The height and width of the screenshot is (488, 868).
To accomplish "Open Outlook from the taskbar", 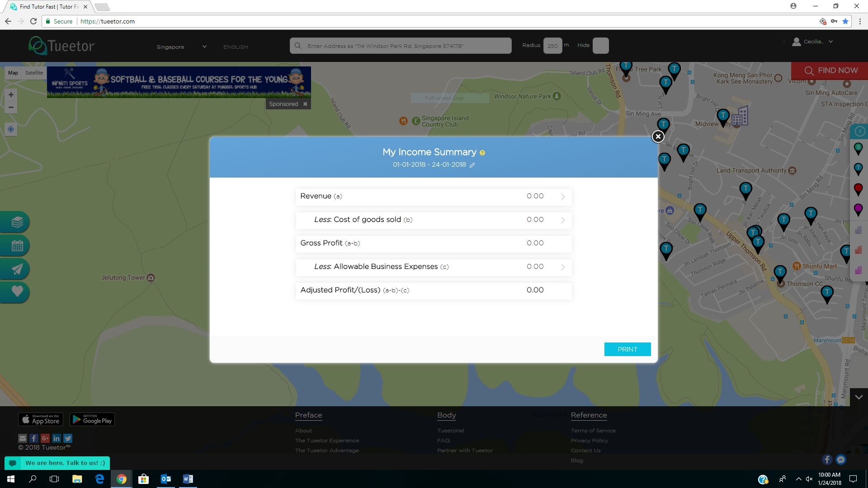I will pos(165,479).
